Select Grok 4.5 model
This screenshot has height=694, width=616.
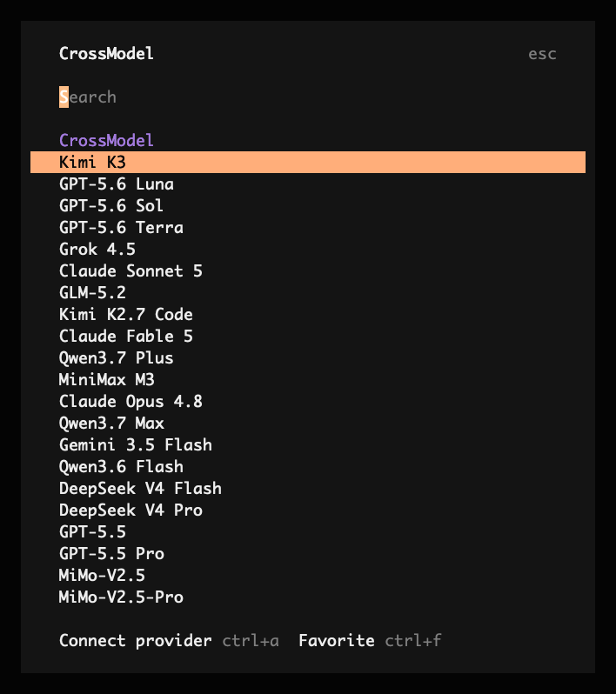pyautogui.click(x=308, y=249)
